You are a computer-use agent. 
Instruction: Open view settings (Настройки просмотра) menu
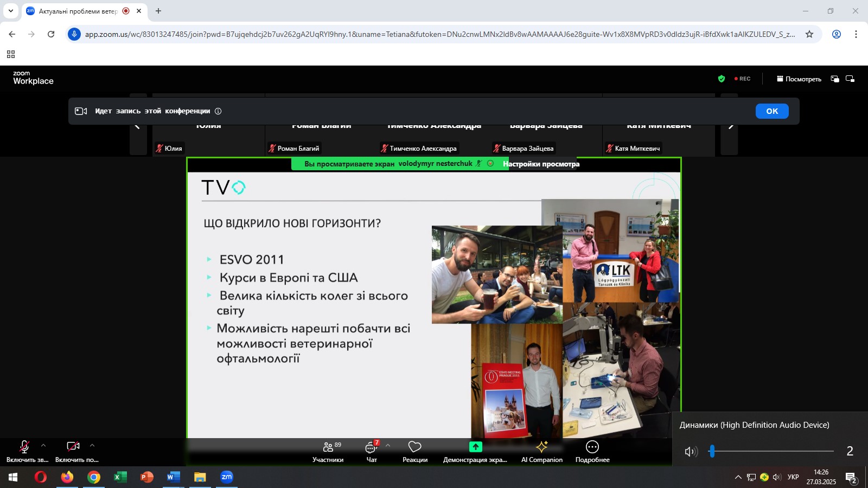[x=541, y=164]
